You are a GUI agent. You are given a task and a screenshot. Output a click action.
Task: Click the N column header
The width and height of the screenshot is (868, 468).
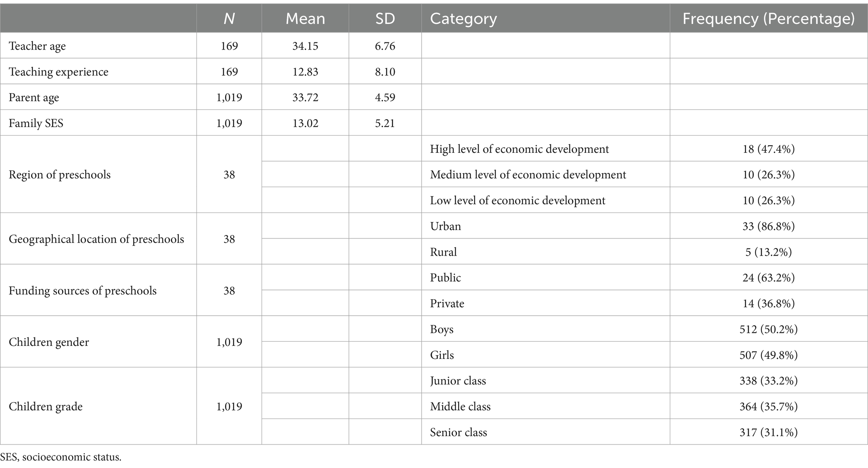click(x=229, y=18)
